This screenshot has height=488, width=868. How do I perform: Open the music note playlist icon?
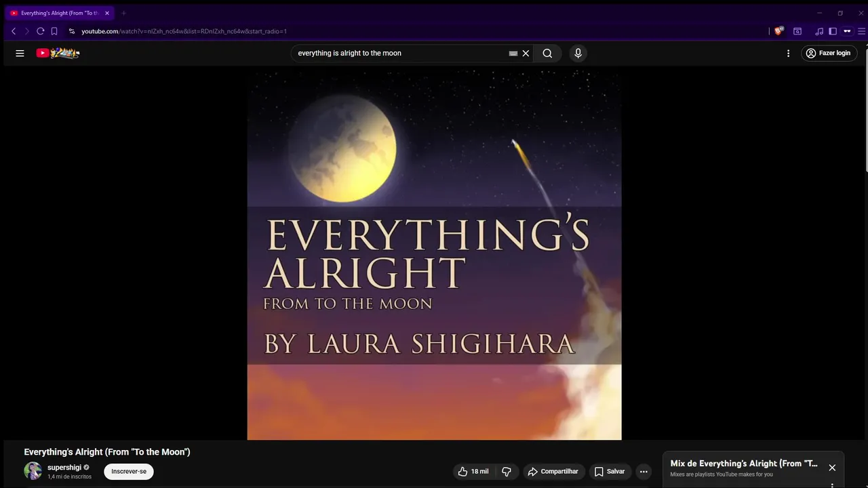819,31
